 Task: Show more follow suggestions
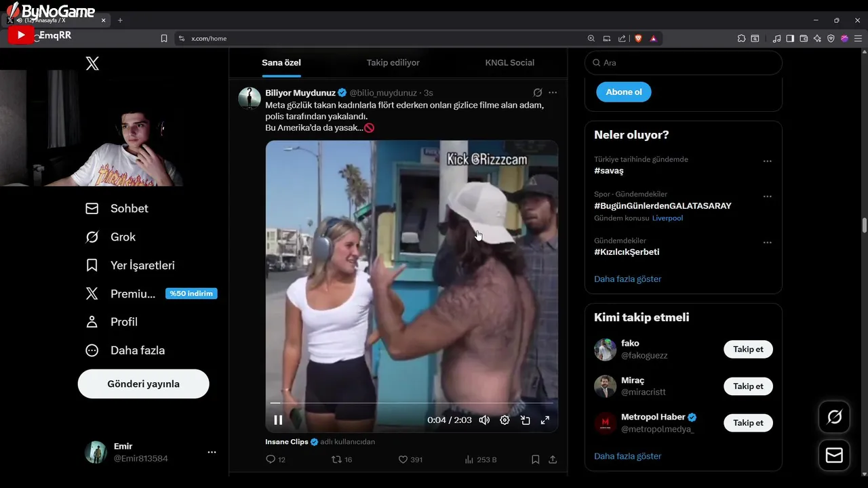coord(628,456)
